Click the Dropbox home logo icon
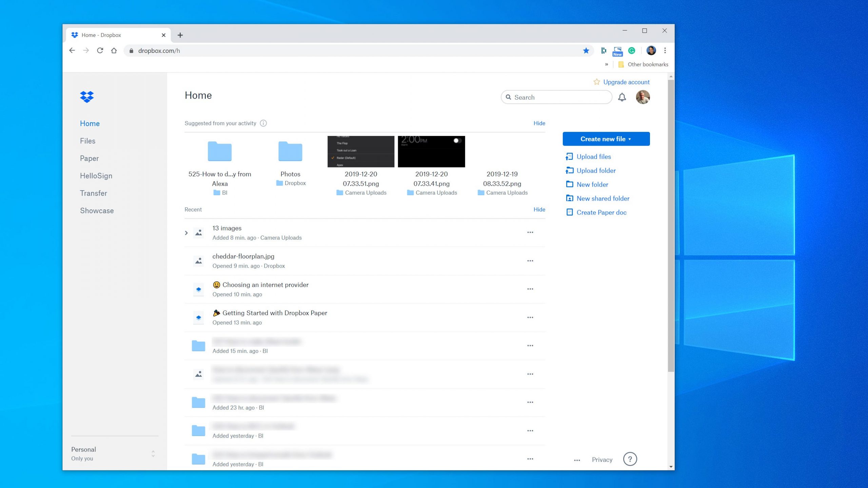This screenshot has width=868, height=488. tap(86, 96)
